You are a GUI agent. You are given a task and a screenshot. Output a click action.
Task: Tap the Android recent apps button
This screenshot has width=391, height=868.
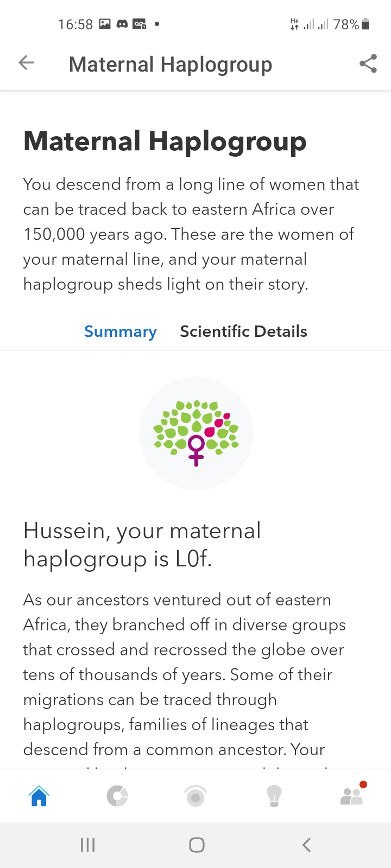click(87, 845)
